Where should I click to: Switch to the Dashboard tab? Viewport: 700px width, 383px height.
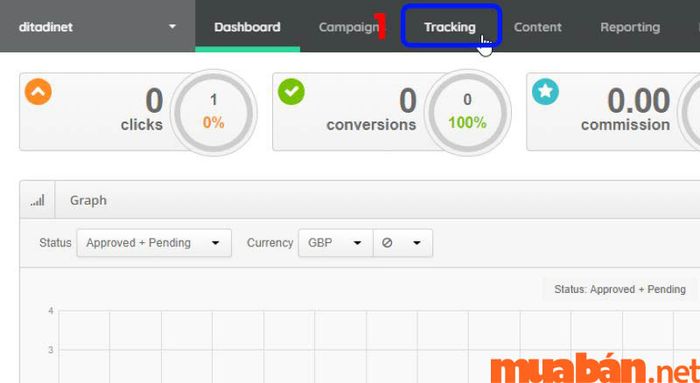pos(247,27)
